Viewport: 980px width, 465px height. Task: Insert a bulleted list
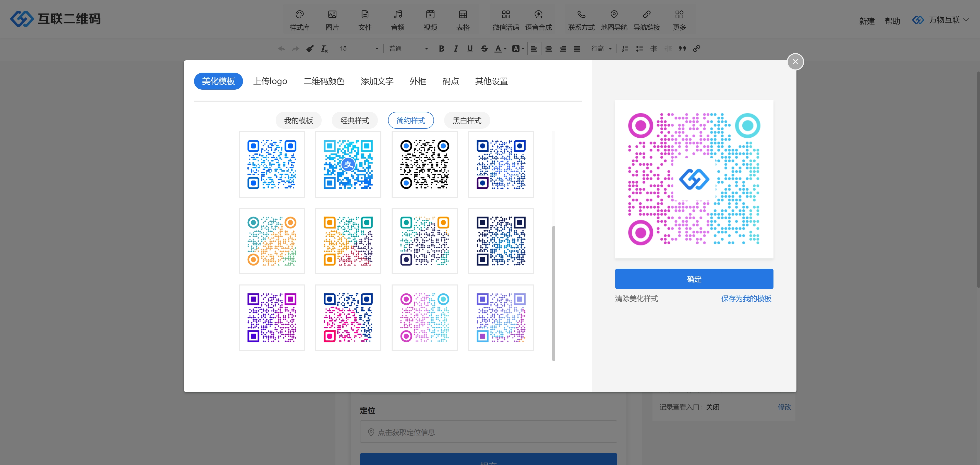(x=639, y=49)
